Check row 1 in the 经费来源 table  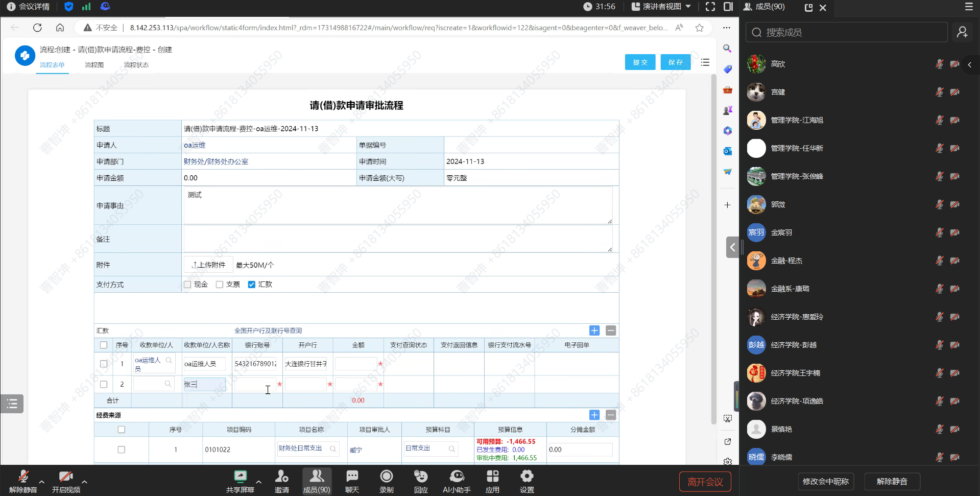click(121, 450)
